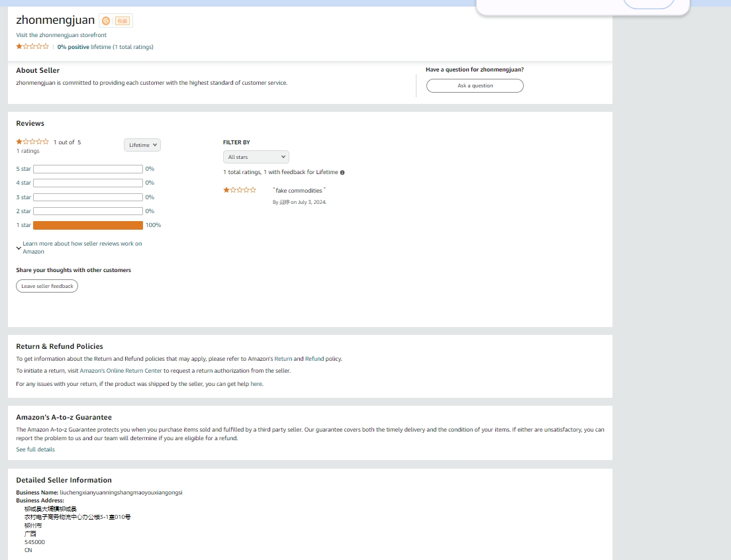Click the 3 star rating bar
Viewport: 731px width, 560px height.
(x=88, y=197)
